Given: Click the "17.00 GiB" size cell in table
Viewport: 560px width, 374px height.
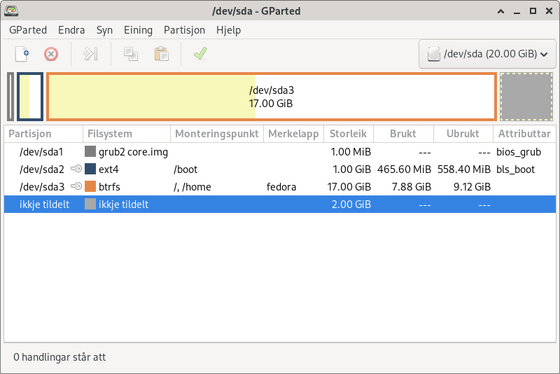Looking at the screenshot, I should pos(349,187).
